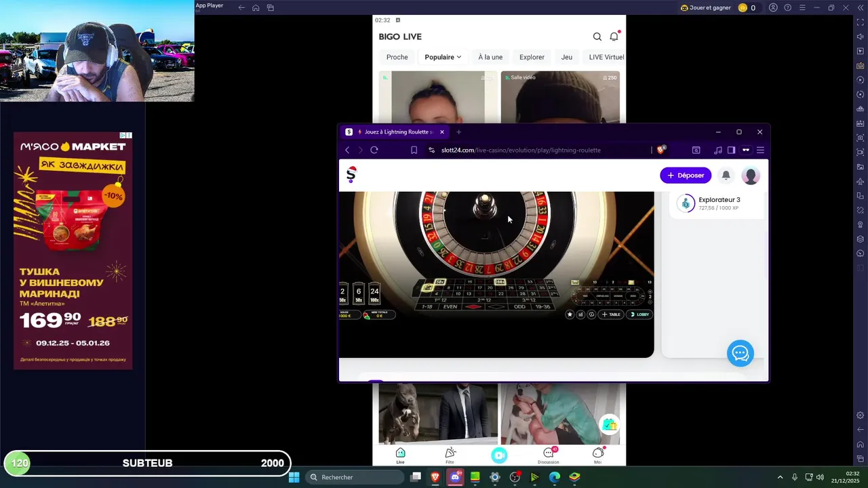868x488 pixels.
Task: Select lightning number 24 100x card
Action: [374, 295]
